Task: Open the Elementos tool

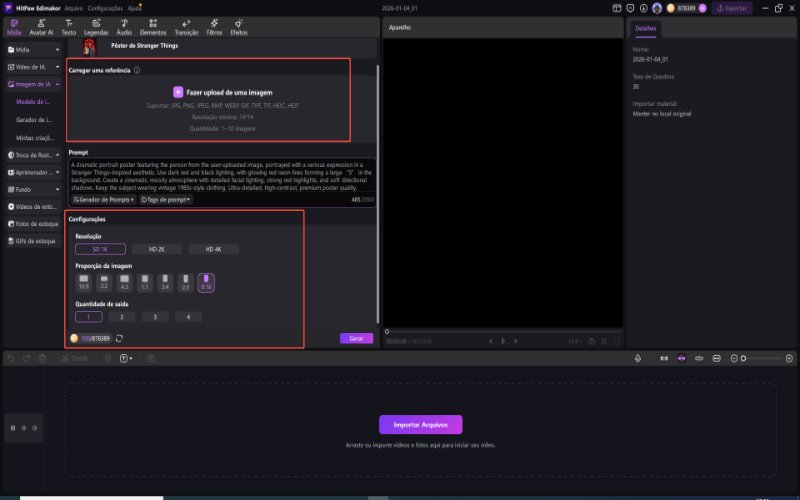Action: [153, 27]
